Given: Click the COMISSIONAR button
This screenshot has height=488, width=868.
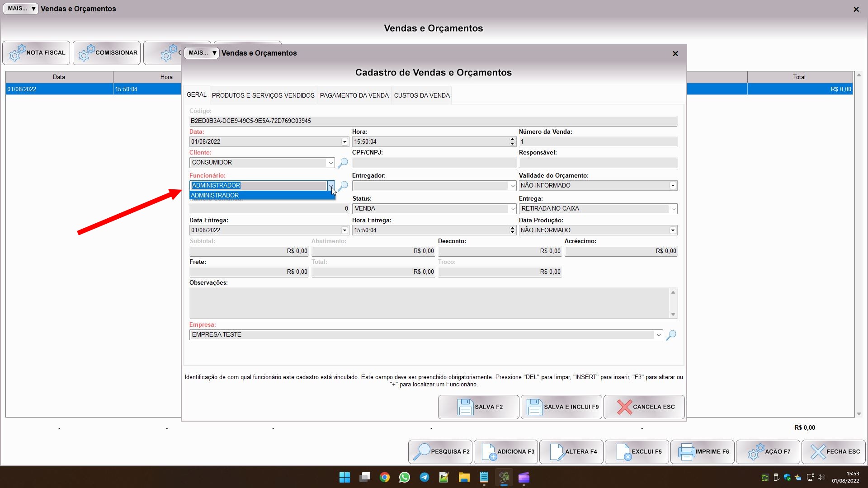Looking at the screenshot, I should click(x=107, y=53).
